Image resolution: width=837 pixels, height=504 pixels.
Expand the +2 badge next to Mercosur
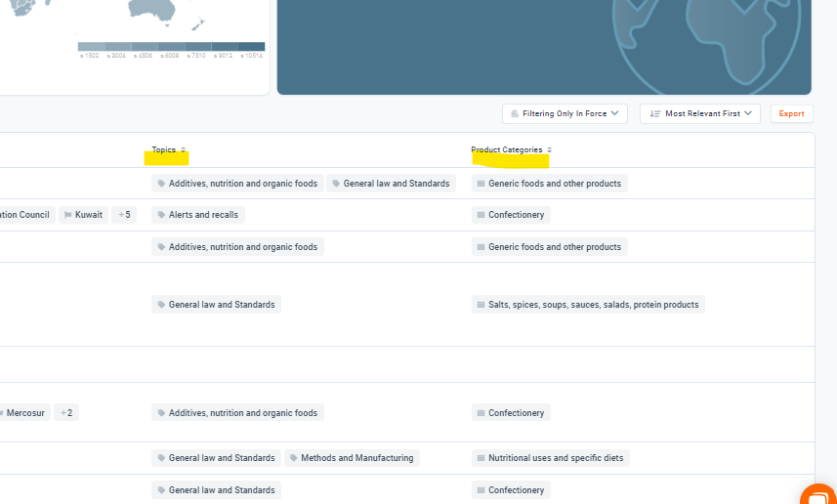[66, 413]
